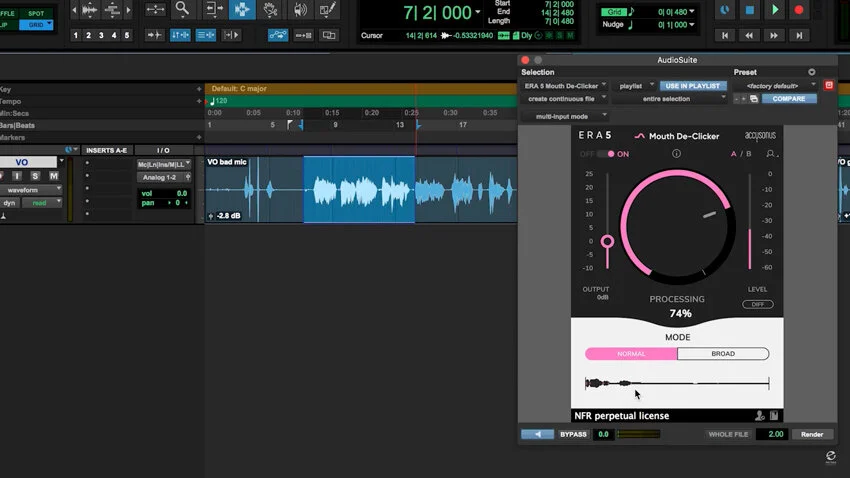Click the mirrored MIDI editing icon

point(303,35)
